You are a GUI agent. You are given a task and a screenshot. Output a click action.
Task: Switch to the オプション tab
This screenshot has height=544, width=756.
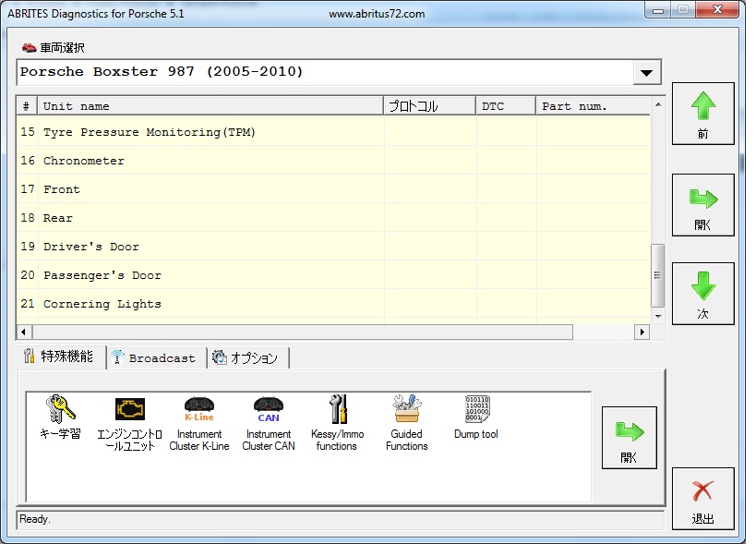(247, 358)
